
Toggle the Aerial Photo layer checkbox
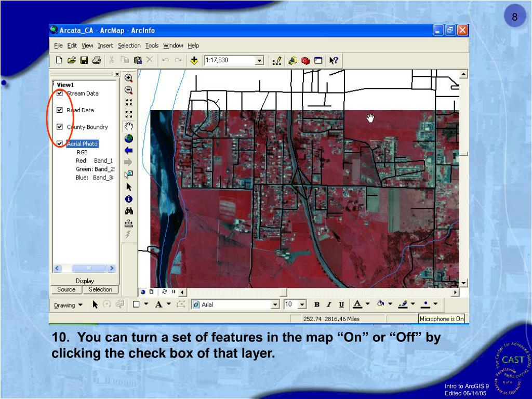coord(60,143)
